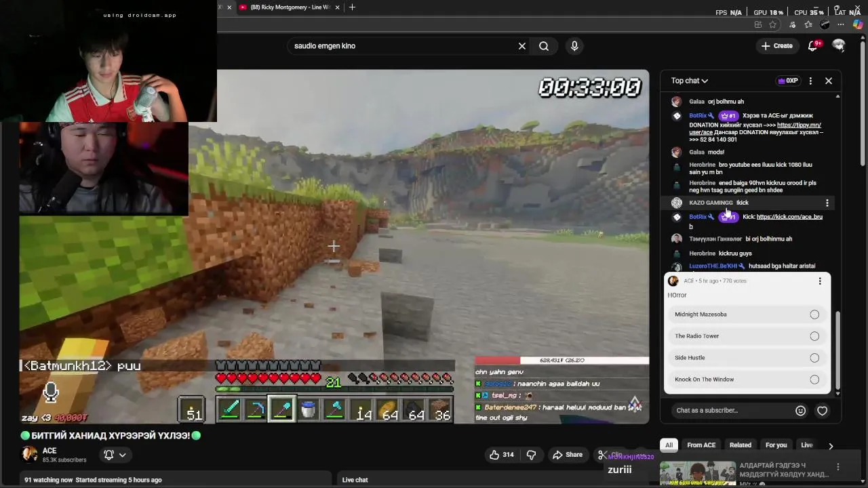This screenshot has width=868, height=488.
Task: Click the Chat as a subscriber field
Action: [732, 410]
